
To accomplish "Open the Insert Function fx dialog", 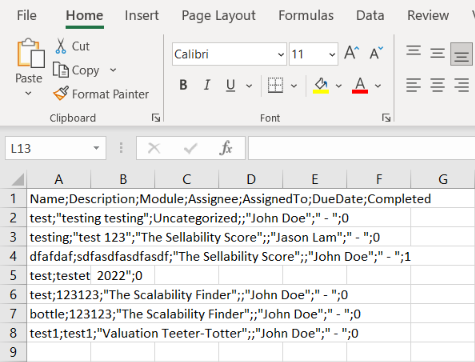I will click(x=226, y=148).
